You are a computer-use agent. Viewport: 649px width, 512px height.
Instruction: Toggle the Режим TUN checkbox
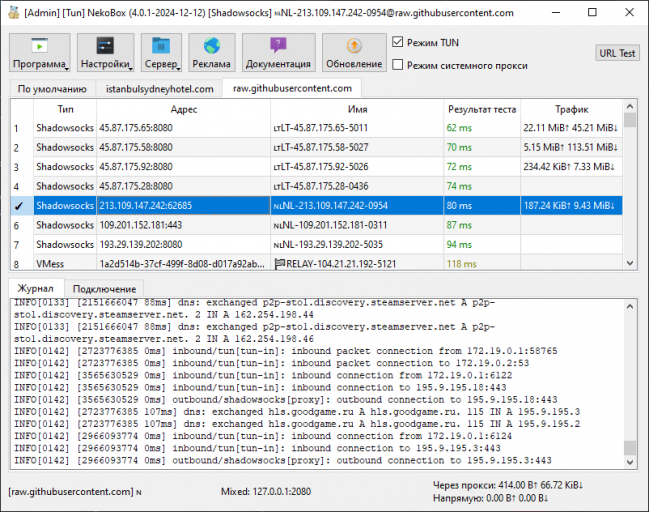(397, 42)
